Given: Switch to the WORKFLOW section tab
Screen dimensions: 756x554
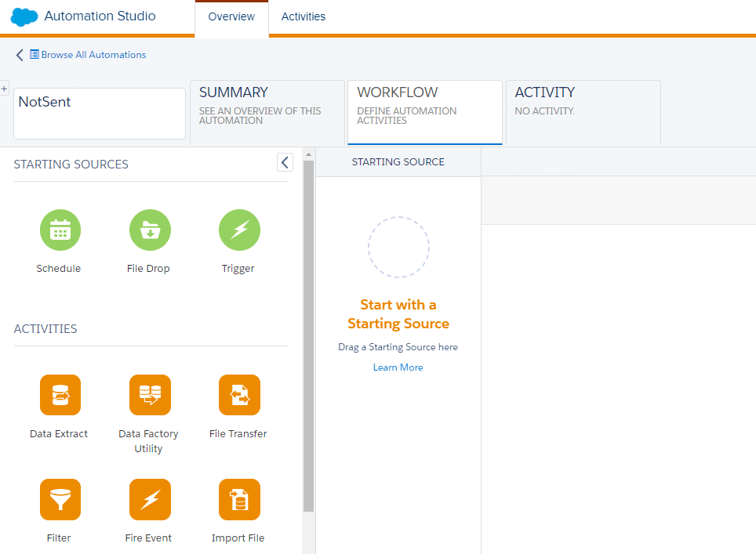Looking at the screenshot, I should tap(425, 112).
